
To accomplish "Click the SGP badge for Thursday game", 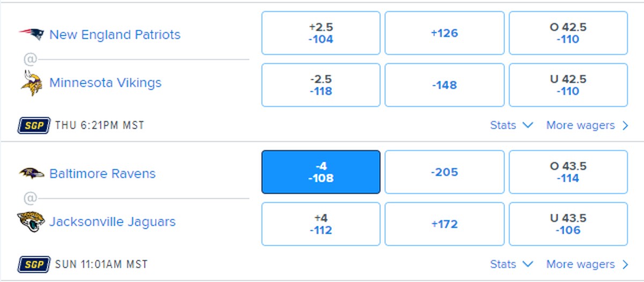I will (x=34, y=125).
